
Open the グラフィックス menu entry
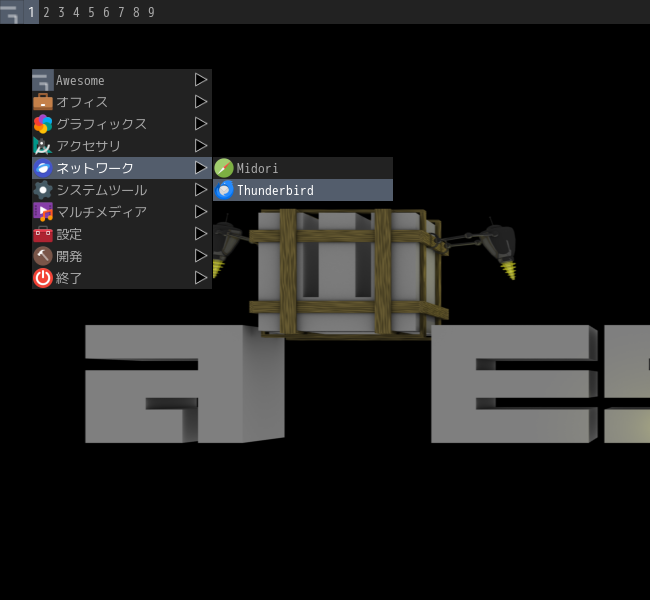(x=122, y=124)
